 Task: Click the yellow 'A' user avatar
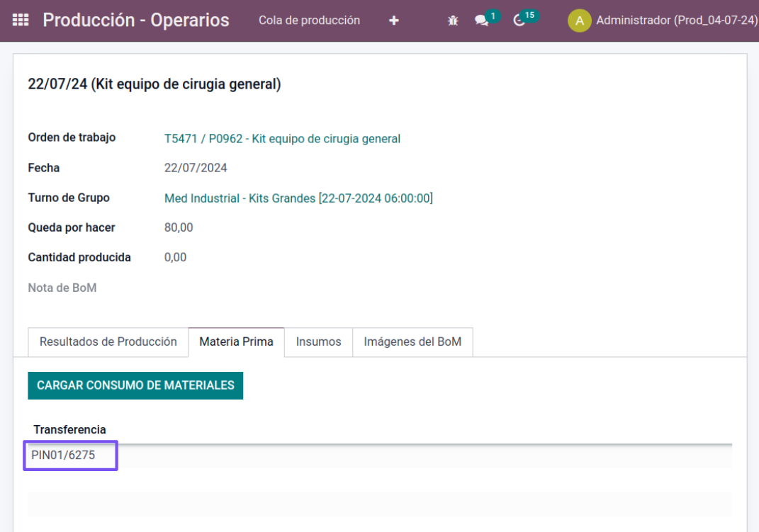click(579, 21)
